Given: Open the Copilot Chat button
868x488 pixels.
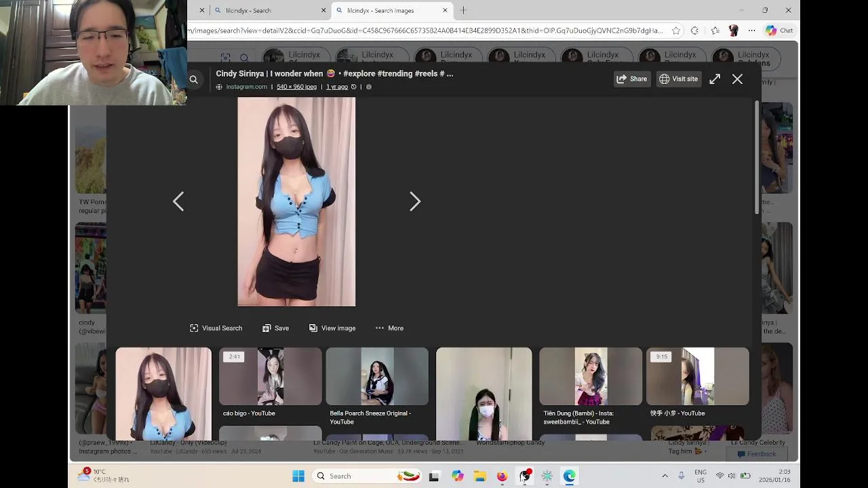Looking at the screenshot, I should [x=779, y=30].
